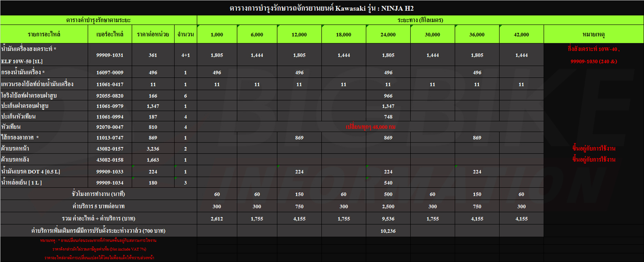Click the กรองน้ำมันเครื่อง * row label
Viewport: 644px width, 262px height.
point(23,72)
